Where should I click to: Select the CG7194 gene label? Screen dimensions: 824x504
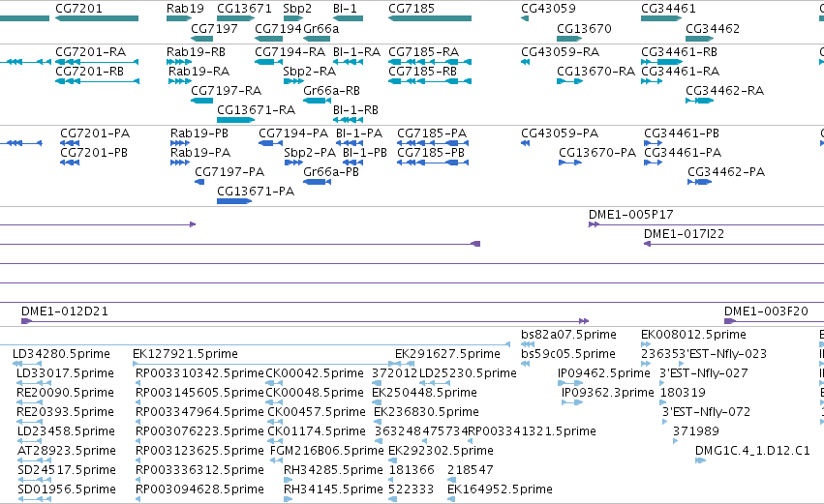(278, 28)
